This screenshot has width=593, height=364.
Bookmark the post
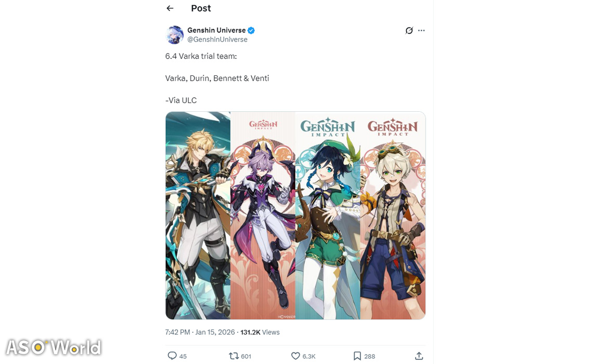click(357, 356)
